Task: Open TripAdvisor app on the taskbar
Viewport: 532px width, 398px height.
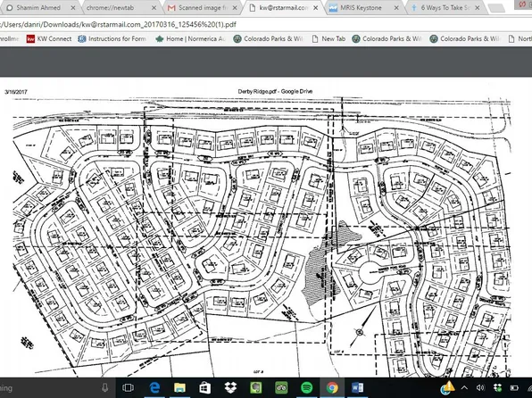Action: pos(281,387)
